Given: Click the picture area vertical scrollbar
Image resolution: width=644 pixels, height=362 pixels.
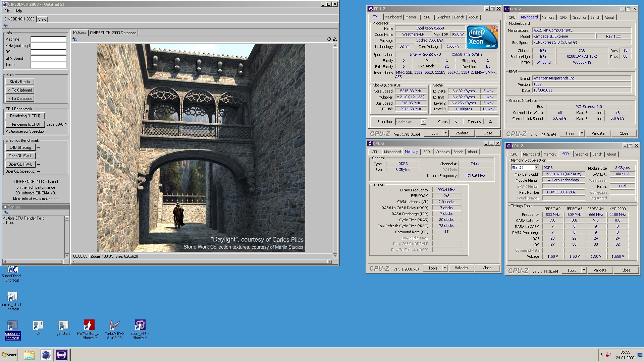Looking at the screenshot, I should click(x=335, y=150).
